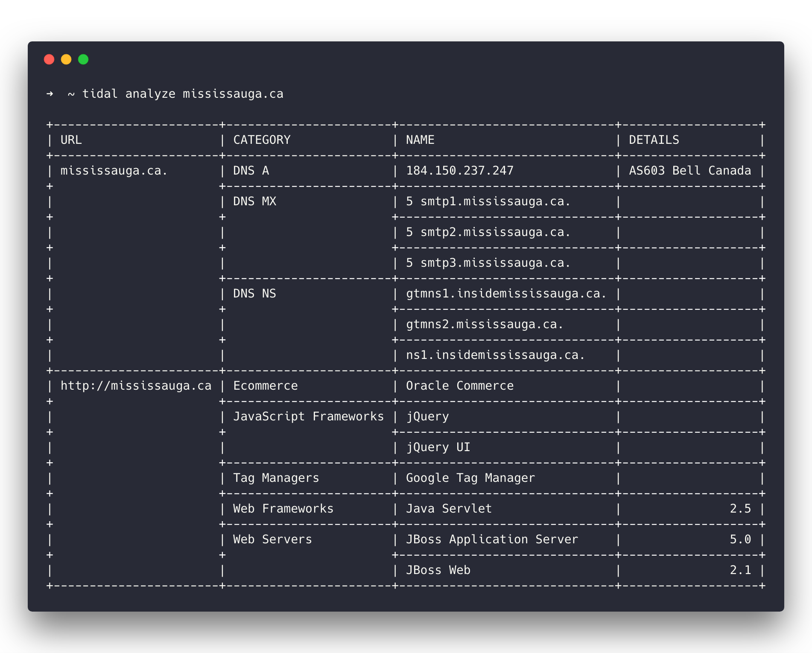Select the 'mississauga.ca.' URL cell

114,171
